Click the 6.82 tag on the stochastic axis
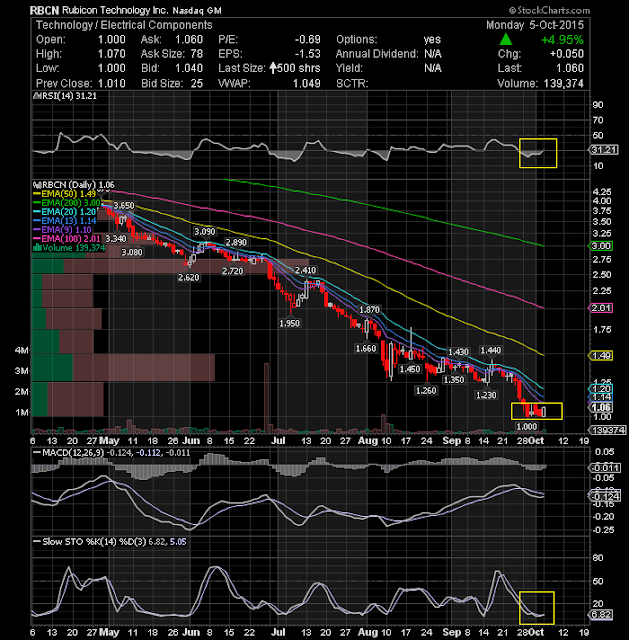Image resolution: width=629 pixels, height=640 pixels. [601, 615]
